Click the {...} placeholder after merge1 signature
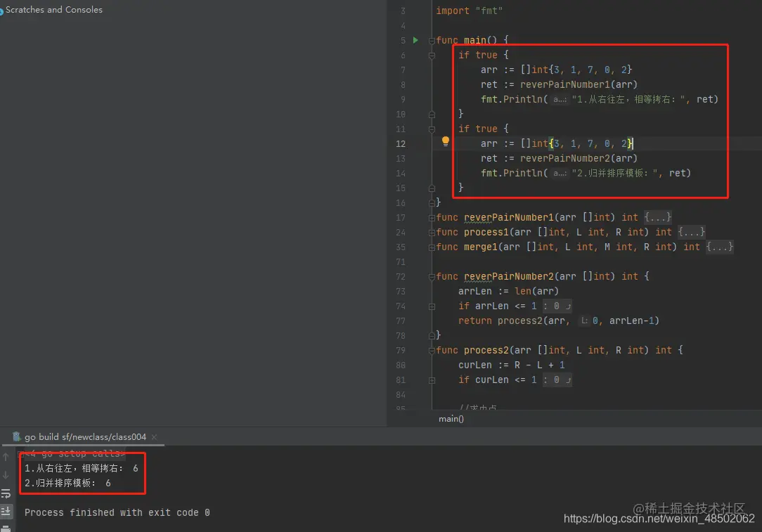762x532 pixels. pyautogui.click(x=720, y=247)
